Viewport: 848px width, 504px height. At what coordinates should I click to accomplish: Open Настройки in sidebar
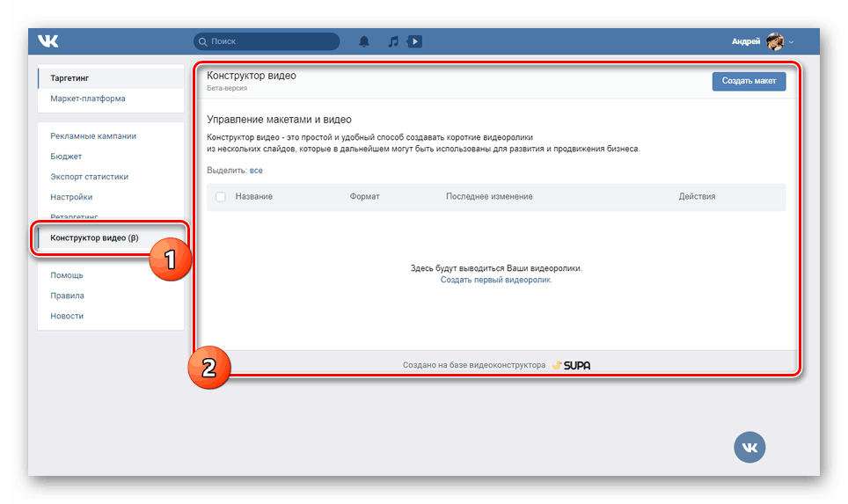point(71,197)
